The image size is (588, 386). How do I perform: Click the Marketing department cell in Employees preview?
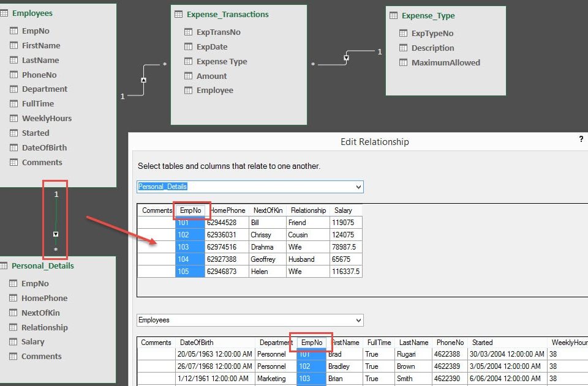[276, 379]
